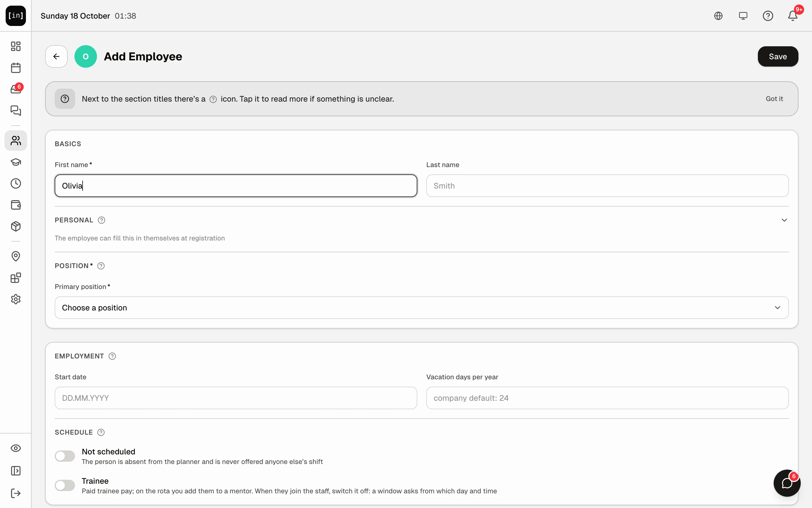Click help icon next to POSITION title
The width and height of the screenshot is (812, 508).
coord(101,266)
